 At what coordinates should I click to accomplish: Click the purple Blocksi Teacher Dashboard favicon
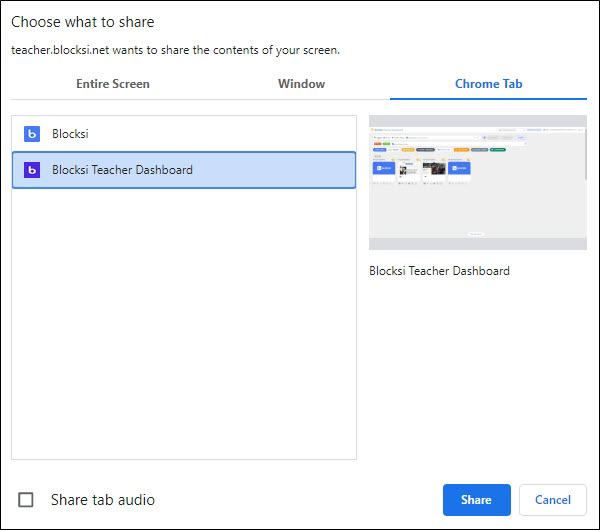[x=32, y=170]
